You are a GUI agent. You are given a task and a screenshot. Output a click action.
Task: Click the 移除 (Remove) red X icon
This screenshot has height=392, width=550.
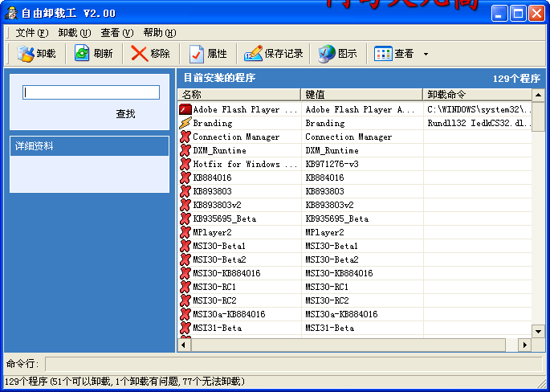pos(140,54)
